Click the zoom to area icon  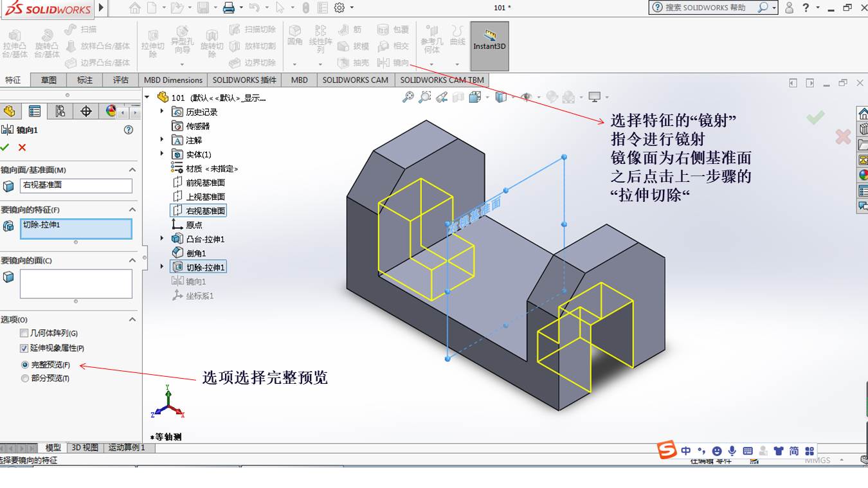point(424,97)
